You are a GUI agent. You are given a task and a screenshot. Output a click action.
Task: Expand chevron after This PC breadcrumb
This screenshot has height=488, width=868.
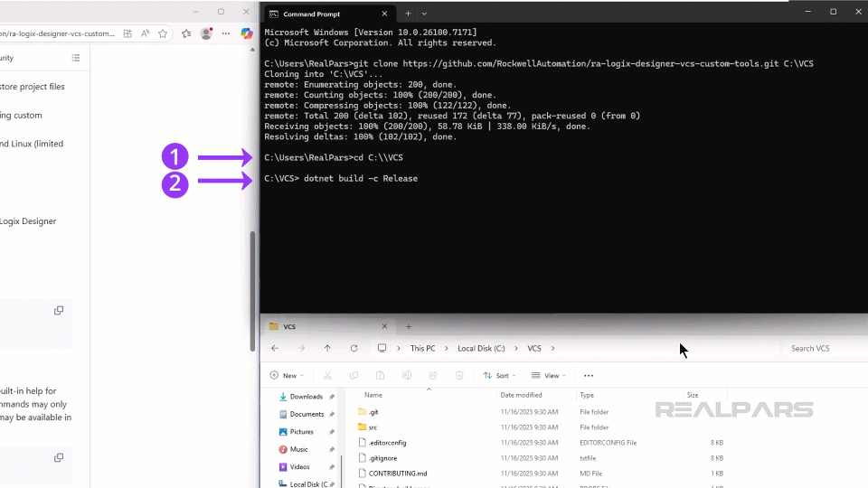pyautogui.click(x=446, y=348)
